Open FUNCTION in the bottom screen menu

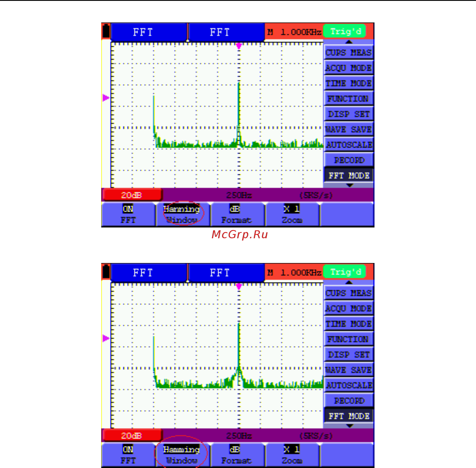tap(348, 339)
